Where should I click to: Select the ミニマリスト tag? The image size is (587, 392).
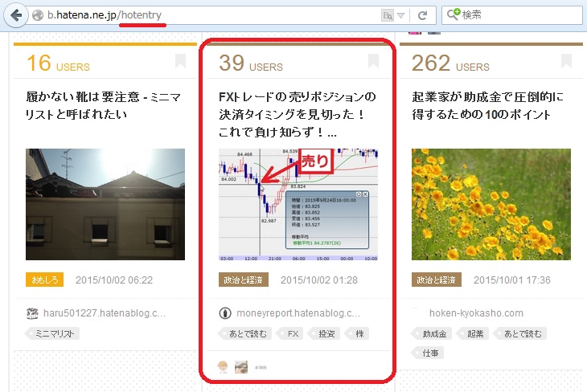tap(52, 333)
